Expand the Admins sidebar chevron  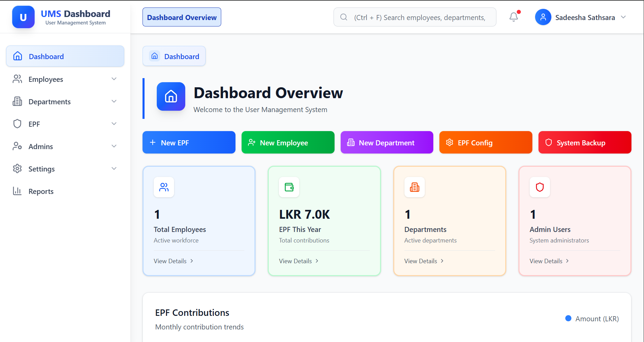click(114, 146)
